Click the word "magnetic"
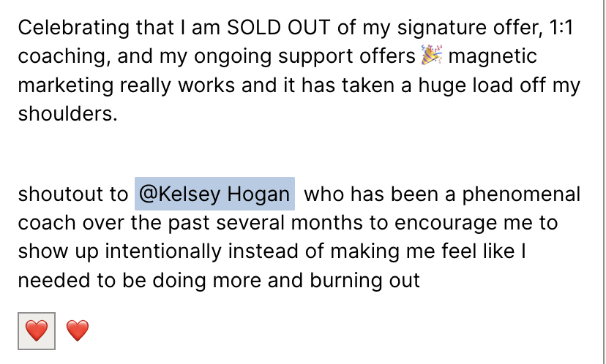This screenshot has height=364, width=606. click(x=493, y=57)
